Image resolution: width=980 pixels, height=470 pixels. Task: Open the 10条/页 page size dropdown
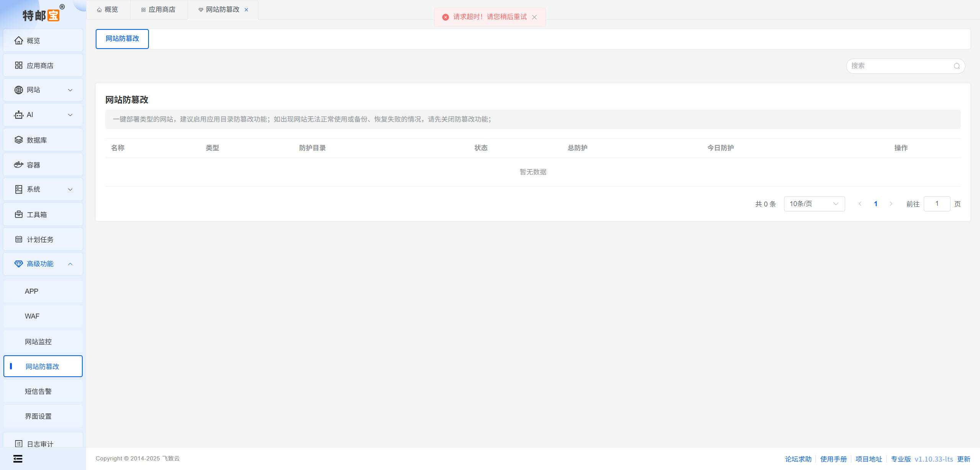[814, 204]
